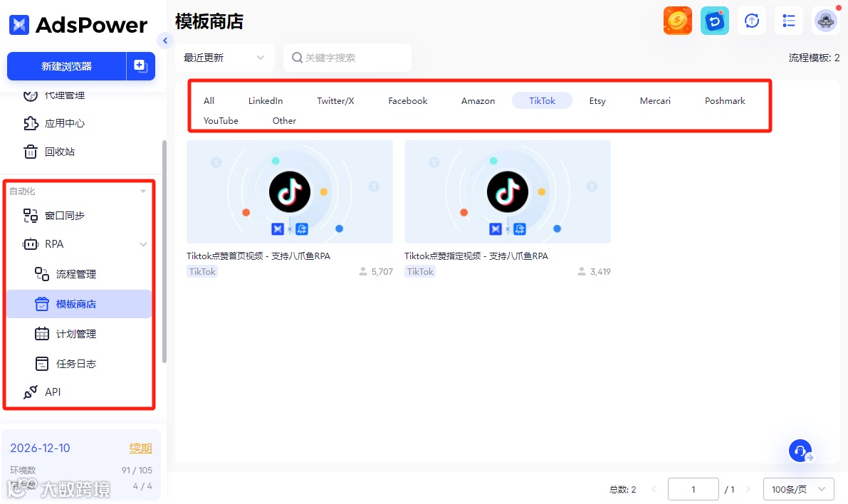Select the Facebook category tab
The height and width of the screenshot is (504, 848).
click(408, 100)
